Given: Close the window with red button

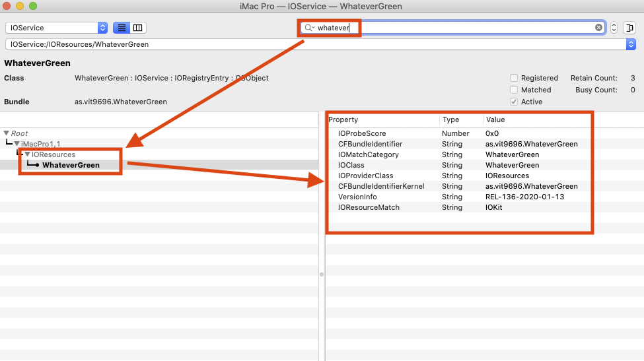Looking at the screenshot, I should coord(7,6).
